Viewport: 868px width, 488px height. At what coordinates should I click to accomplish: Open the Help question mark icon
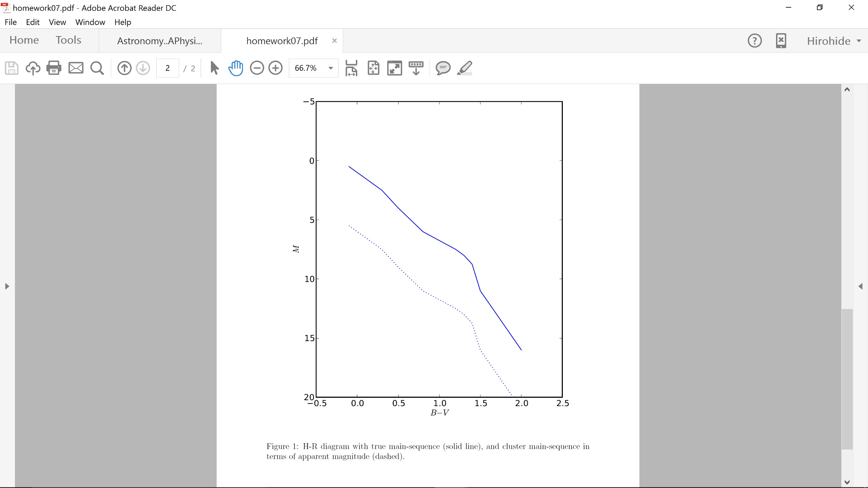[x=755, y=41]
